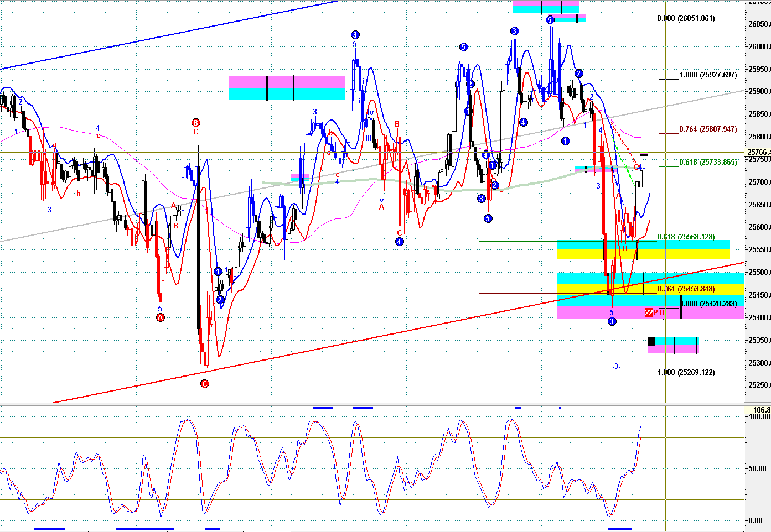
Task: Select the 1.000 (25927.697) retracement label
Action: pyautogui.click(x=708, y=75)
